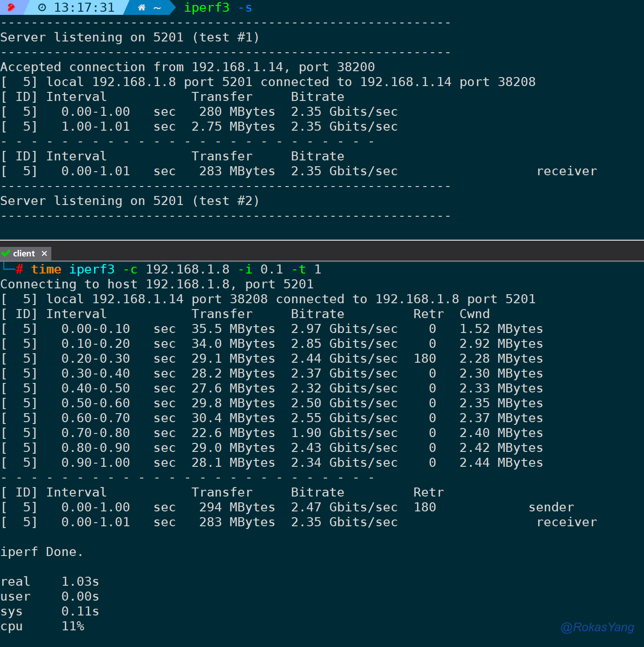Click the real 1.03s timing line
The height and width of the screenshot is (647, 644).
pyautogui.click(x=50, y=582)
